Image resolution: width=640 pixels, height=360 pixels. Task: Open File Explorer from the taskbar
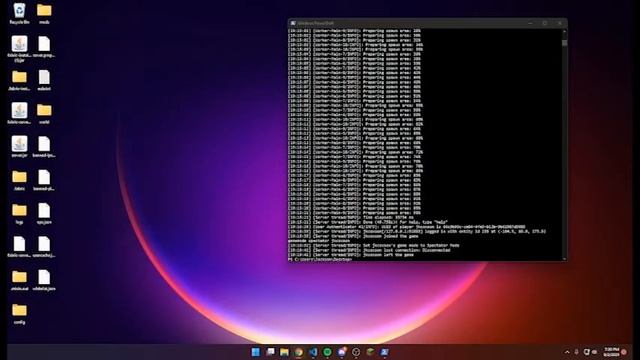(x=284, y=352)
